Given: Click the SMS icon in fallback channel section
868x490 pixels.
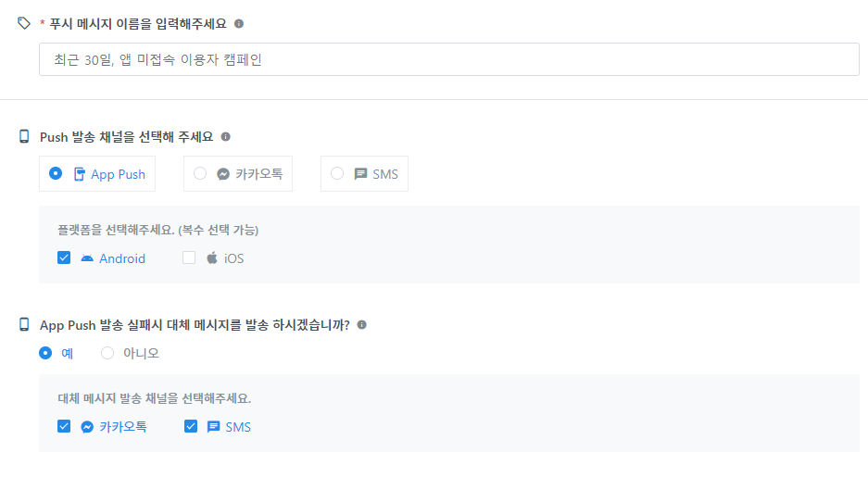Looking at the screenshot, I should tap(213, 427).
